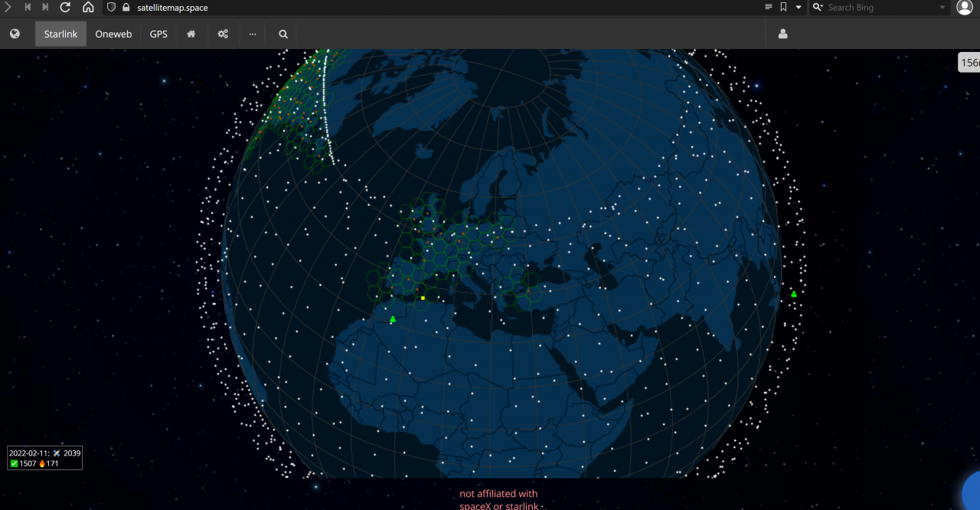Screen dimensions: 980x510
Task: Click the globe icon in the site navbar
Action: [15, 34]
